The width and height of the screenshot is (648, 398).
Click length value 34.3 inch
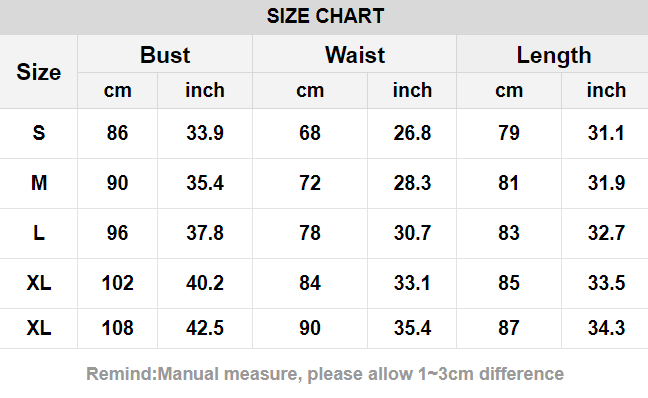tap(606, 328)
